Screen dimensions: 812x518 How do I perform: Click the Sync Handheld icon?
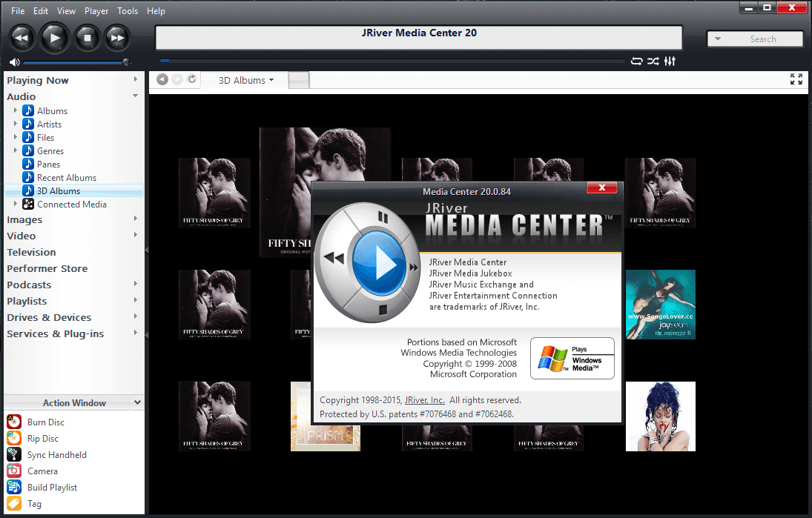point(14,454)
